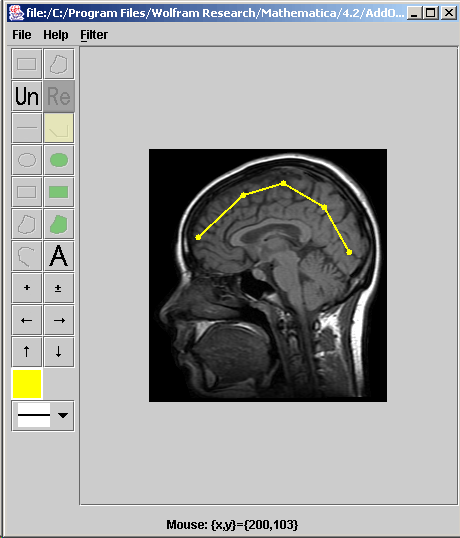
Task: Open the yellow drawing color swatch
Action: 27,384
